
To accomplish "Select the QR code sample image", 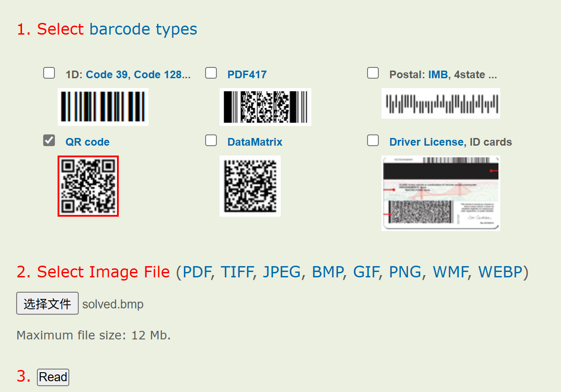I will [88, 186].
